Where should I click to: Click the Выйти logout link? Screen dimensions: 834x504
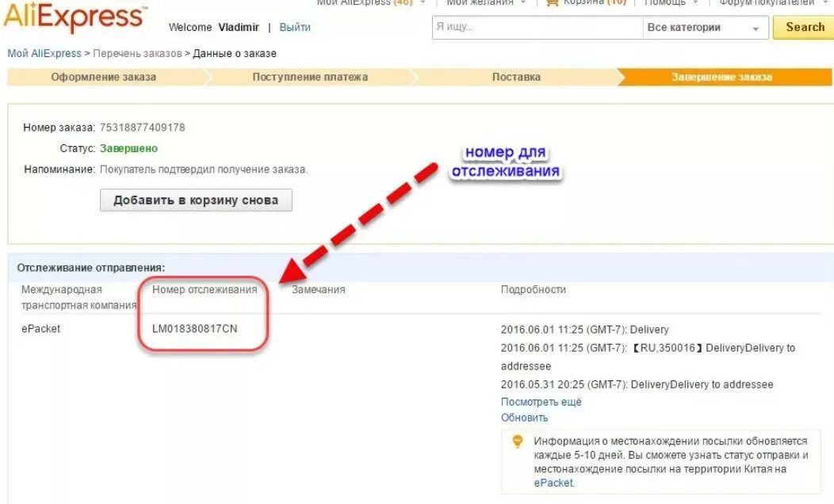[x=295, y=27]
